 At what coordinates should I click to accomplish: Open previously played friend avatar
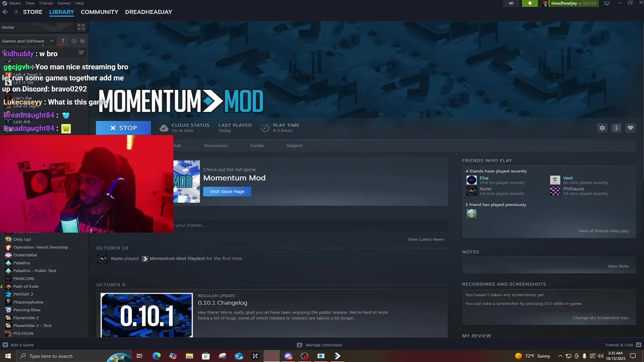[x=471, y=214]
